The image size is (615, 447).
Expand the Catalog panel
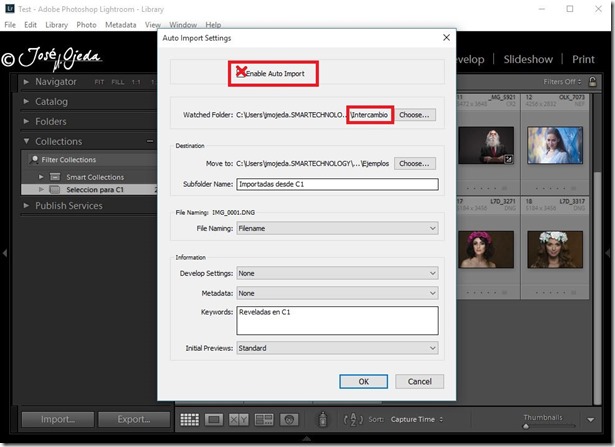click(26, 102)
